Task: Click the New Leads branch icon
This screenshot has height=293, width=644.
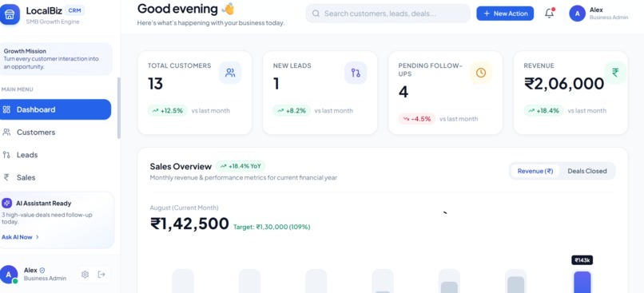Action: (x=356, y=73)
